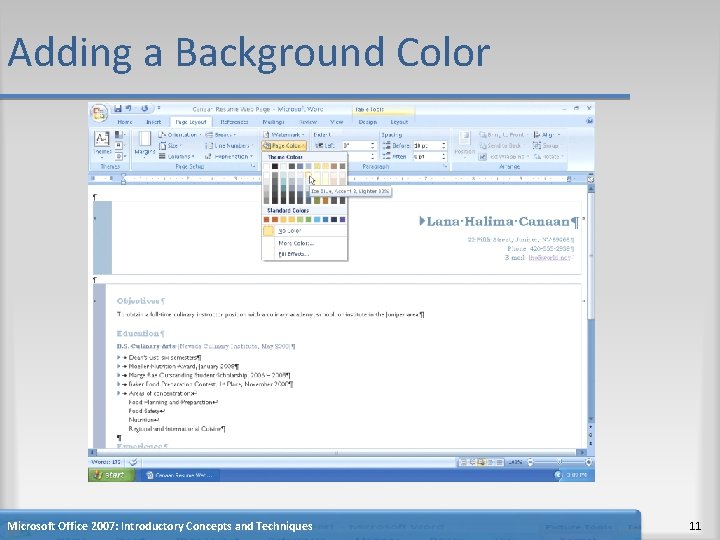The height and width of the screenshot is (540, 720).
Task: Select the Page Layout tab
Action: [191, 122]
